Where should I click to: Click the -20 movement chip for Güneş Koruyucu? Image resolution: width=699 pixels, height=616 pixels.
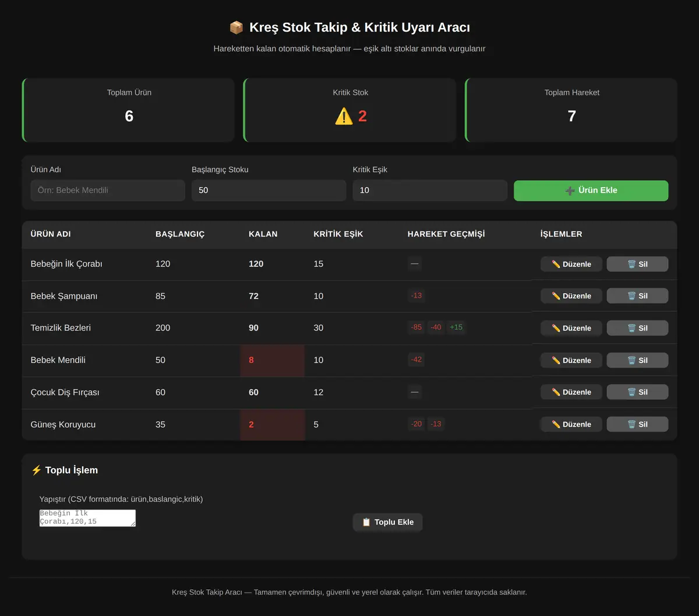pos(416,424)
